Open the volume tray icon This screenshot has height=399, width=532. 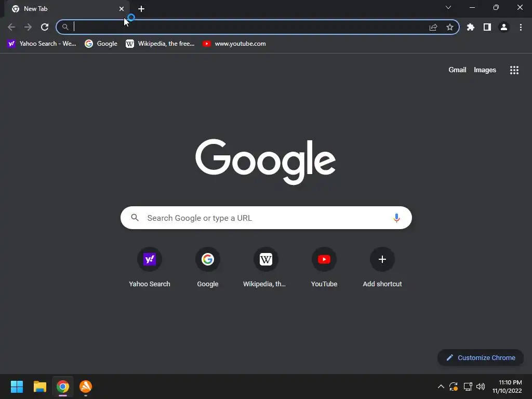481,387
